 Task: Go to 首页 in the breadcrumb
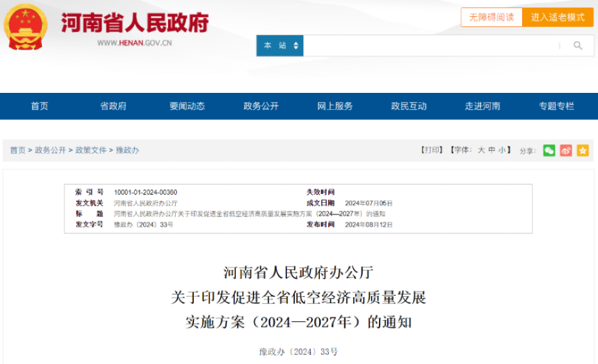pyautogui.click(x=18, y=151)
